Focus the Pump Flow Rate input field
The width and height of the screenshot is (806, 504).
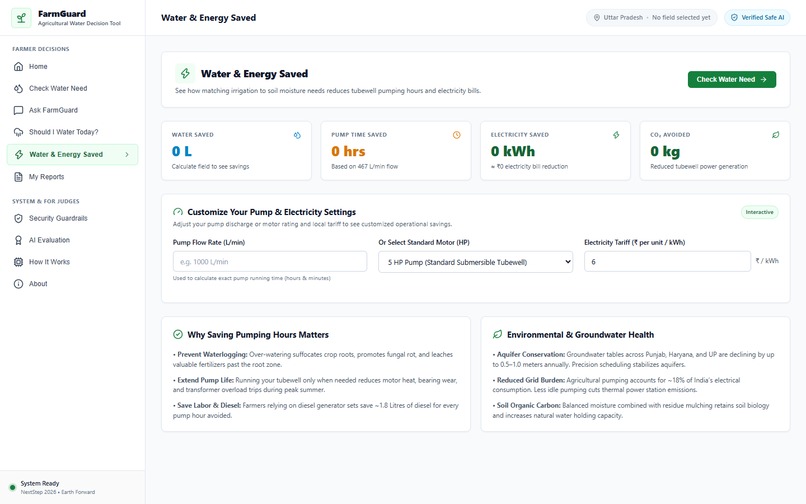tap(270, 262)
